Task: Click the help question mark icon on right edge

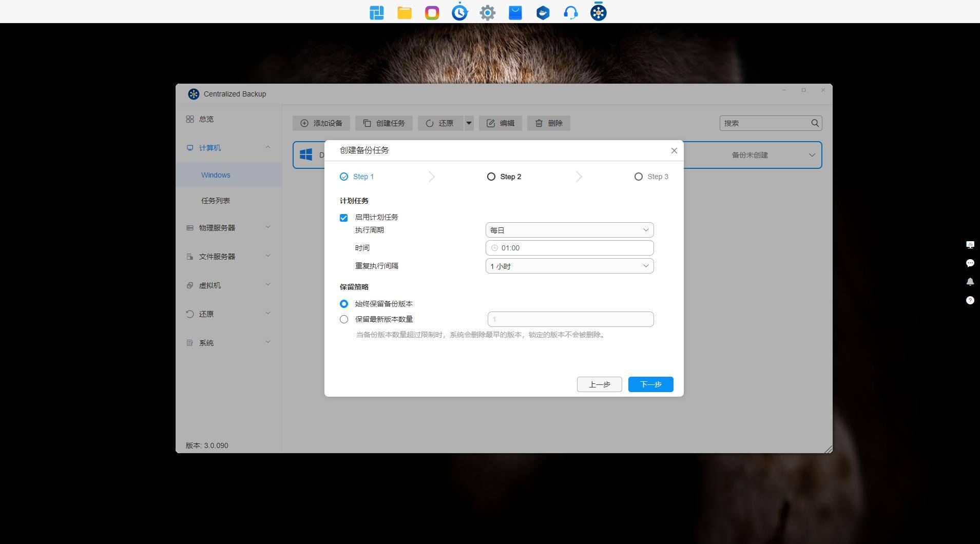Action: click(970, 300)
